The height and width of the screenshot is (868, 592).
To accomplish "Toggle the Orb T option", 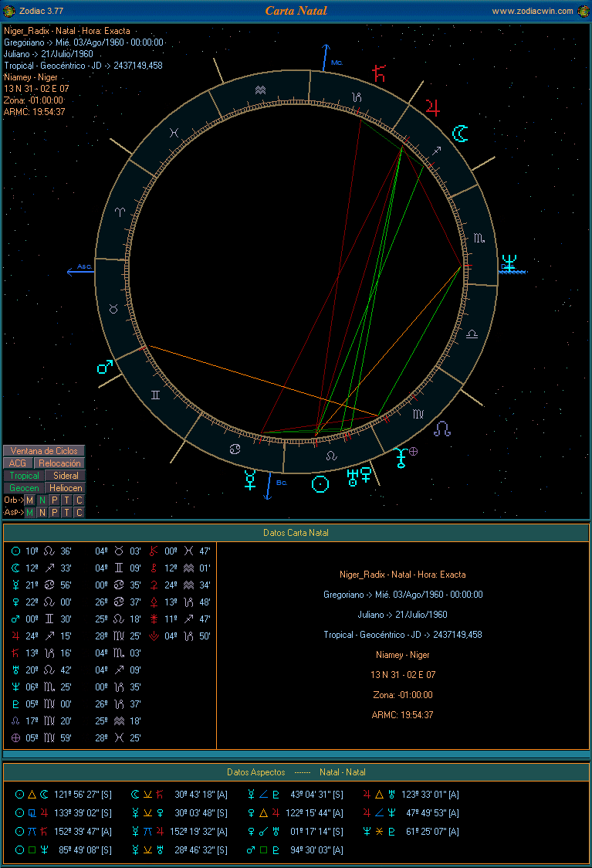I will point(66,500).
